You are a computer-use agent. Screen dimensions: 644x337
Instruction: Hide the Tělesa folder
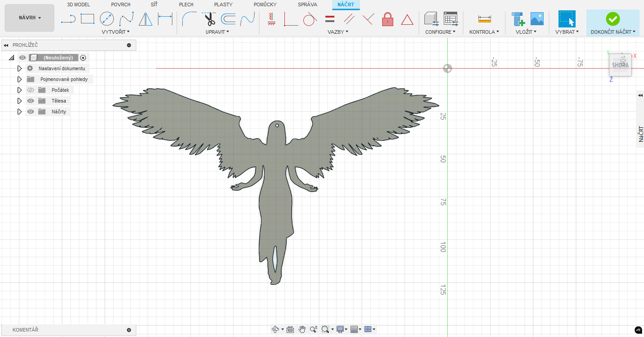click(31, 101)
